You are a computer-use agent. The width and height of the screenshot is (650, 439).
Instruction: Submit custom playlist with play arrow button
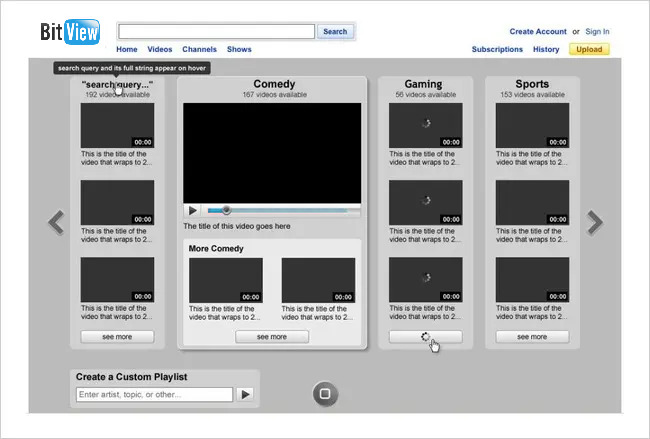[x=246, y=395]
